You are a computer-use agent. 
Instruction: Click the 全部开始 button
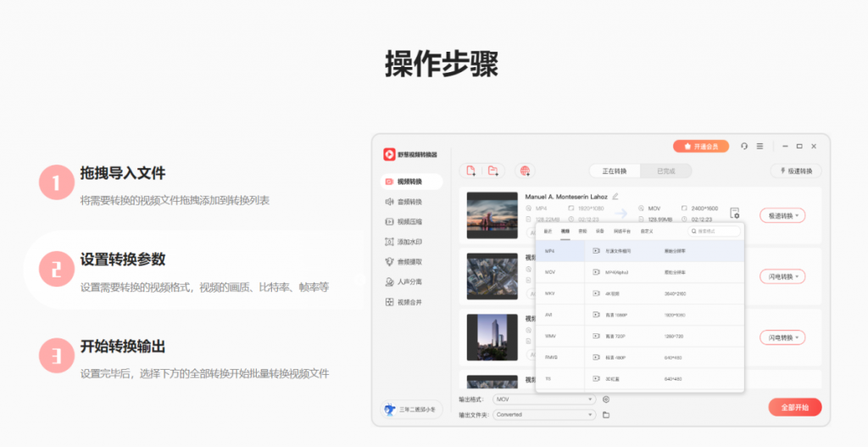tap(795, 407)
